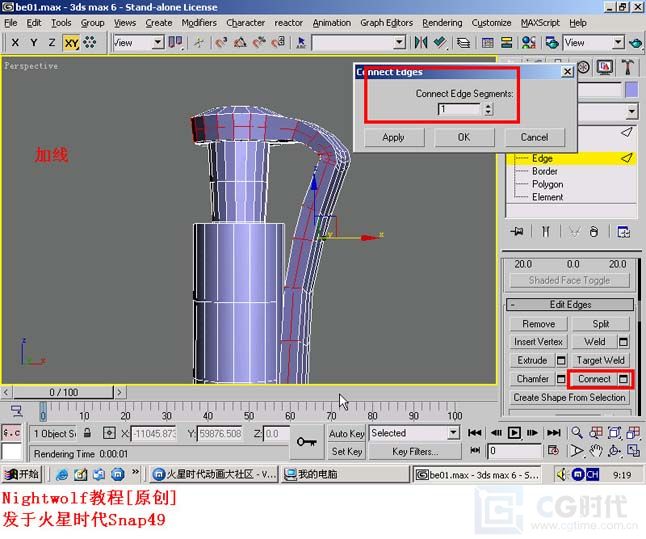
Task: Click the pivot point center icon
Action: [x=176, y=42]
